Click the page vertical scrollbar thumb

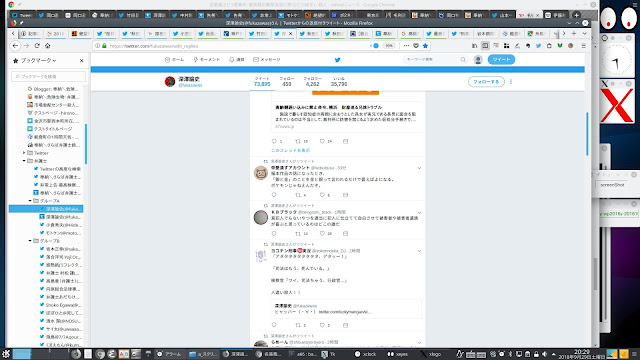click(x=587, y=134)
